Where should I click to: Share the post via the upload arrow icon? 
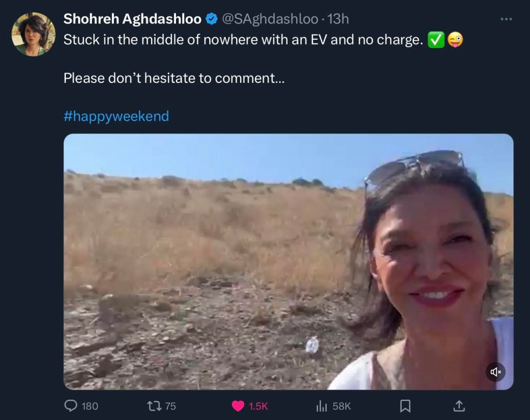[x=459, y=406]
